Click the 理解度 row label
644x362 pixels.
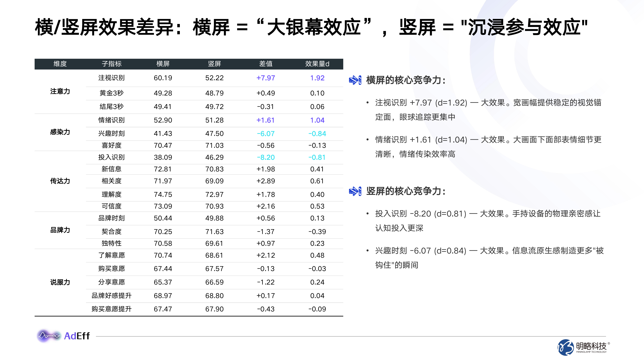pos(112,195)
